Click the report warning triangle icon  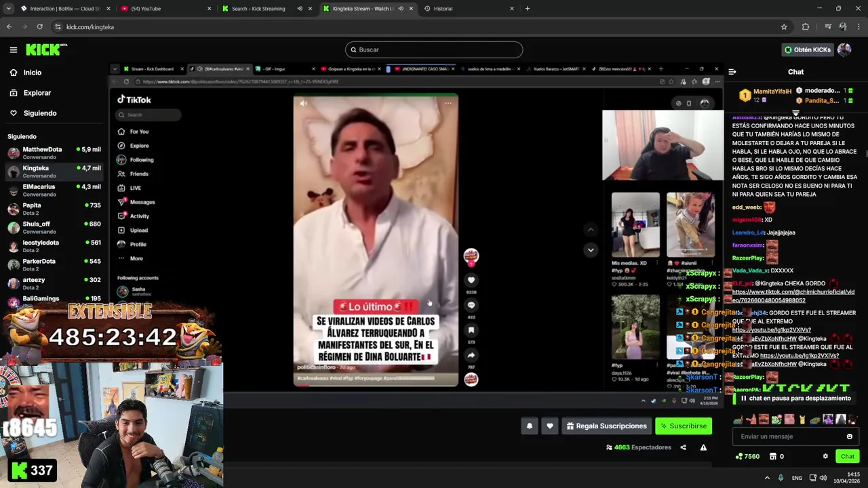tap(703, 447)
